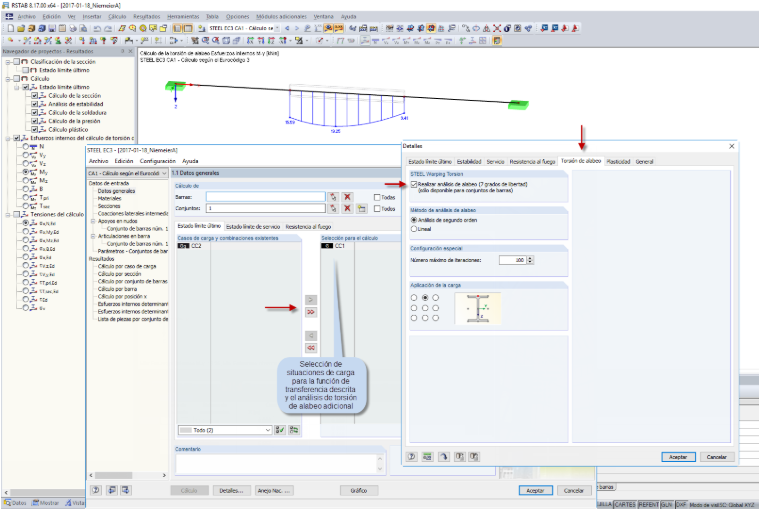Click the green check select-all icon beside Todo (2)
The height and width of the screenshot is (509, 760).
point(280,430)
